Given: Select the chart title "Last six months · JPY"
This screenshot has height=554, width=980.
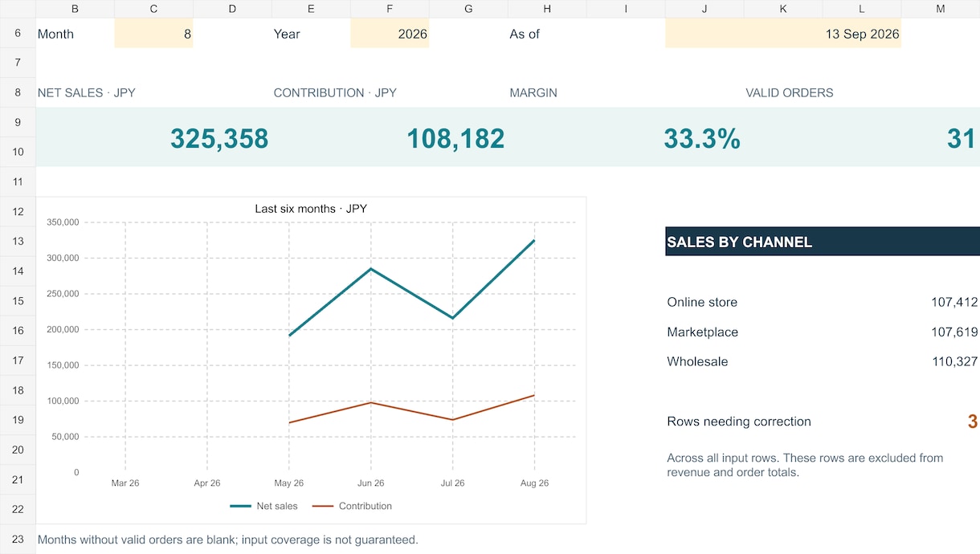Looking at the screenshot, I should coord(311,209).
